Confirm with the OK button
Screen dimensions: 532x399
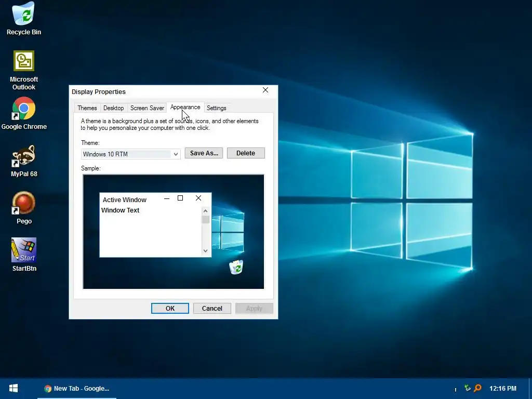click(x=170, y=309)
